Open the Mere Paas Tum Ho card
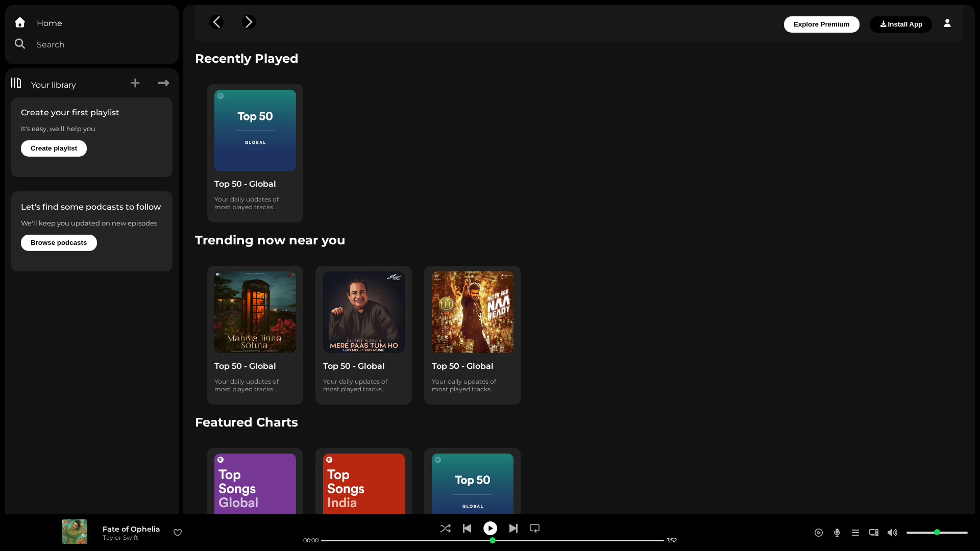The height and width of the screenshot is (551, 980). tap(363, 335)
